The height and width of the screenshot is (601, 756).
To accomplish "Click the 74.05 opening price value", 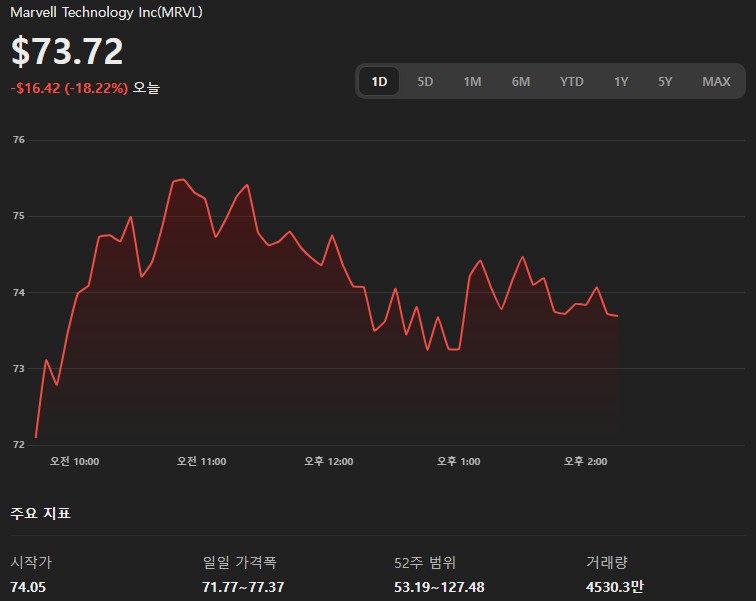I will click(x=28, y=587).
